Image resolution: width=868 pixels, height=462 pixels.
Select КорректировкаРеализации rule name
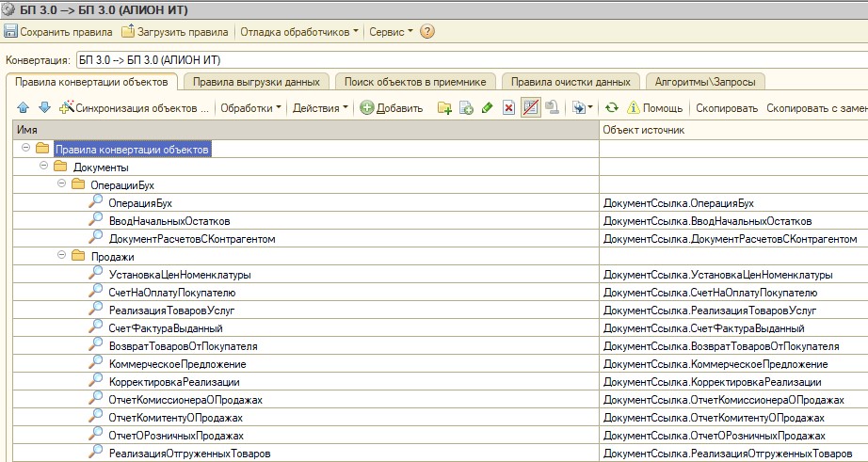(174, 382)
